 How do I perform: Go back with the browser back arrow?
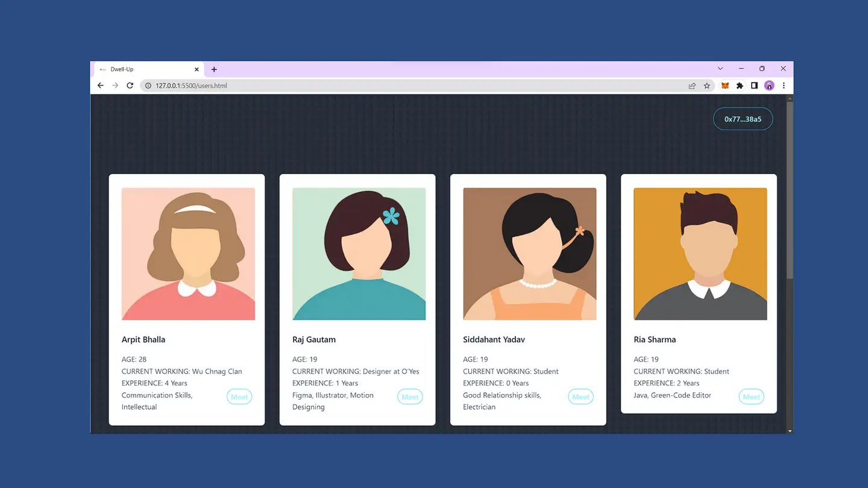(x=101, y=86)
